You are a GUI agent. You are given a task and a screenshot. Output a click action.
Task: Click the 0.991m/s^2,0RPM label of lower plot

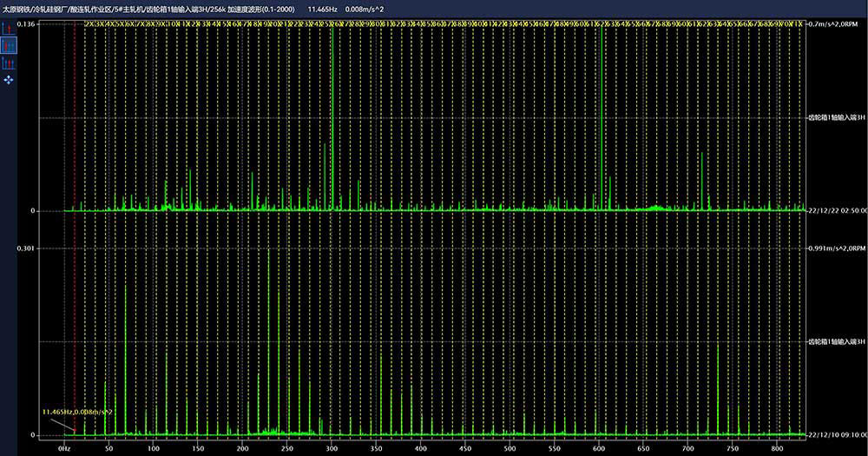[836, 248]
